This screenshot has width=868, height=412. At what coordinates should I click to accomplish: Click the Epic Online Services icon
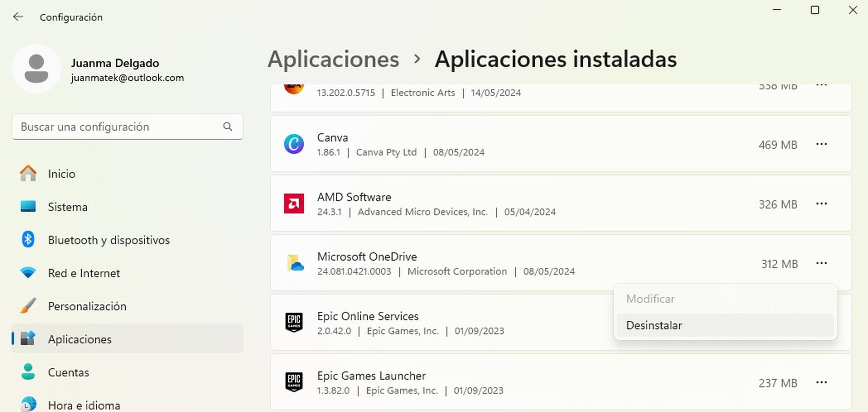pos(294,323)
